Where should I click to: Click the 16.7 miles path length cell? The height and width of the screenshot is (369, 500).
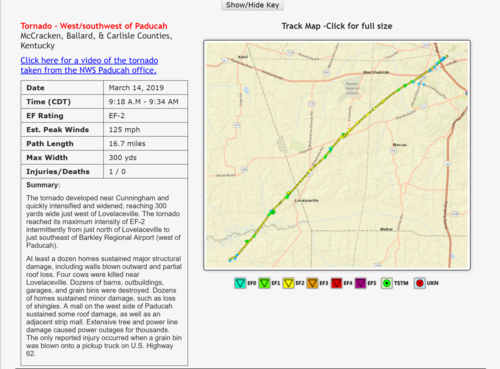(x=146, y=144)
